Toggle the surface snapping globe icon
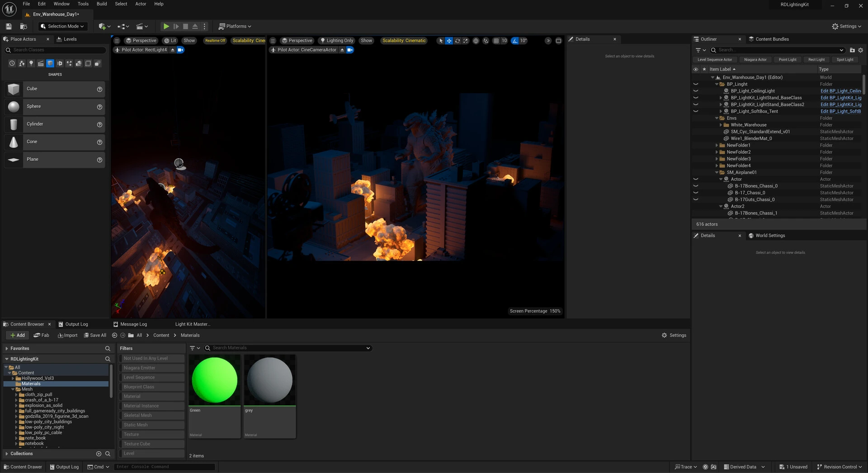Screen dimensions: 868x473 pyautogui.click(x=476, y=41)
